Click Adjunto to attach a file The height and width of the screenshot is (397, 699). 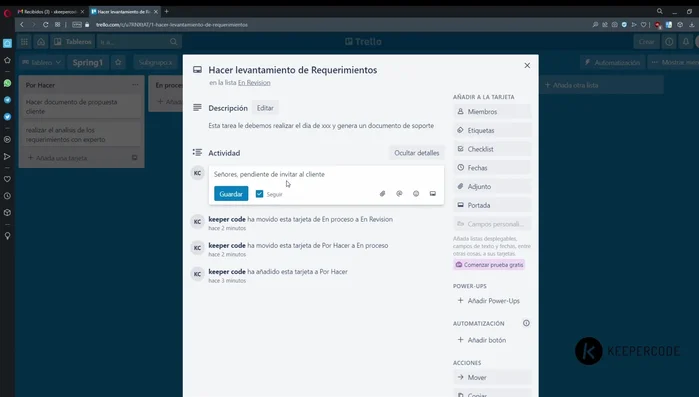(x=492, y=187)
